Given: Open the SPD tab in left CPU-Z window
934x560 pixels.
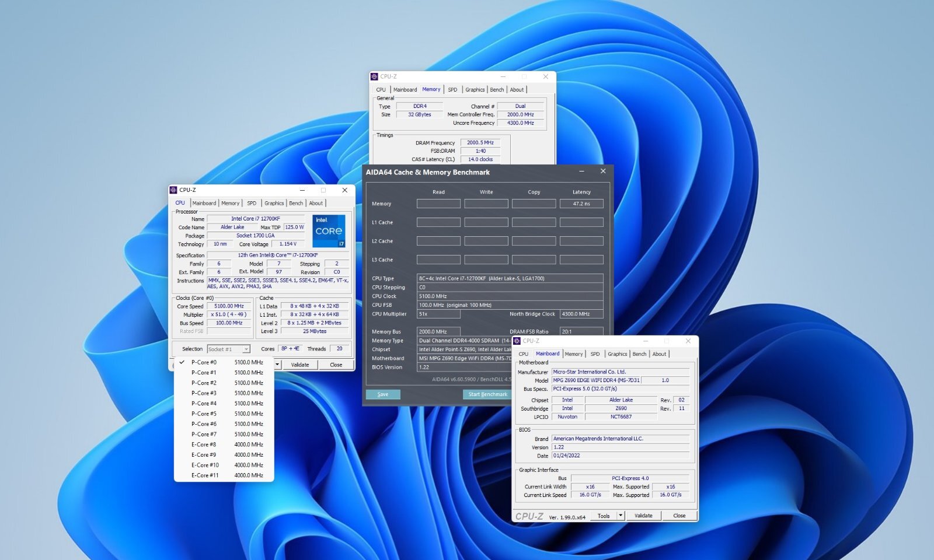Looking at the screenshot, I should pos(252,203).
